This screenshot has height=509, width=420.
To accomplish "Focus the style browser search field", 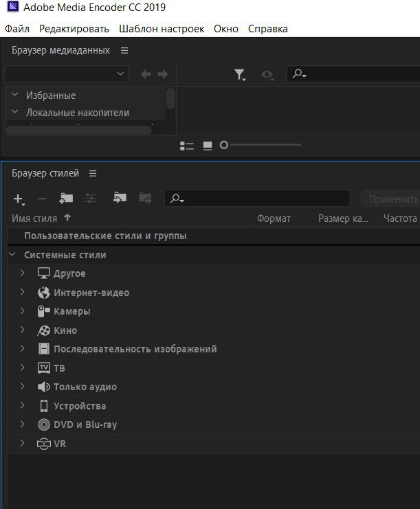I will click(x=257, y=199).
